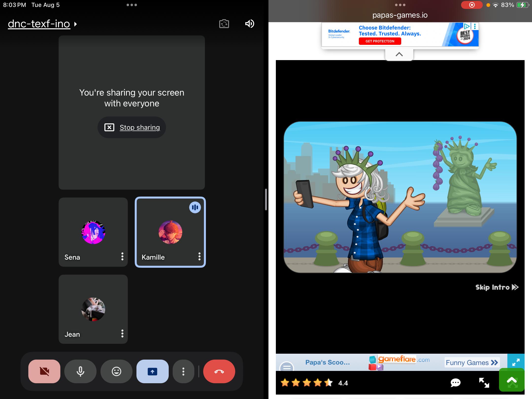Viewport: 532px width, 399px height.
Task: Tap Kamille's speaking audio indicator
Action: tap(195, 207)
